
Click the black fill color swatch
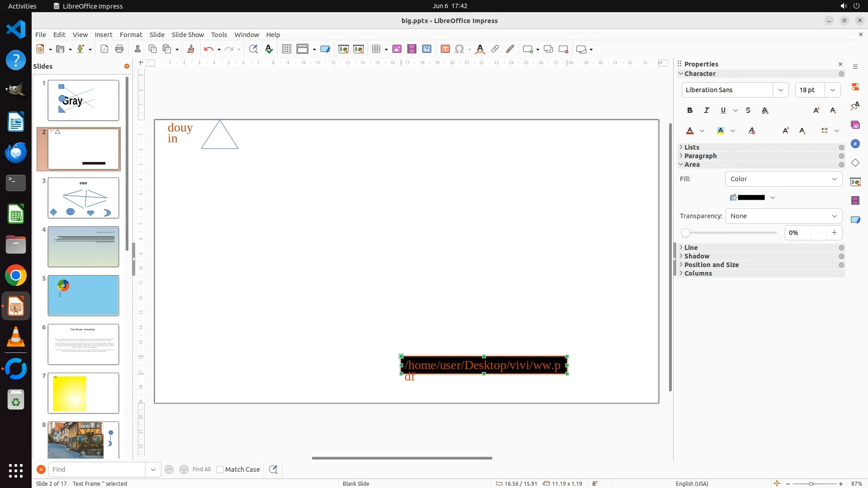click(751, 197)
